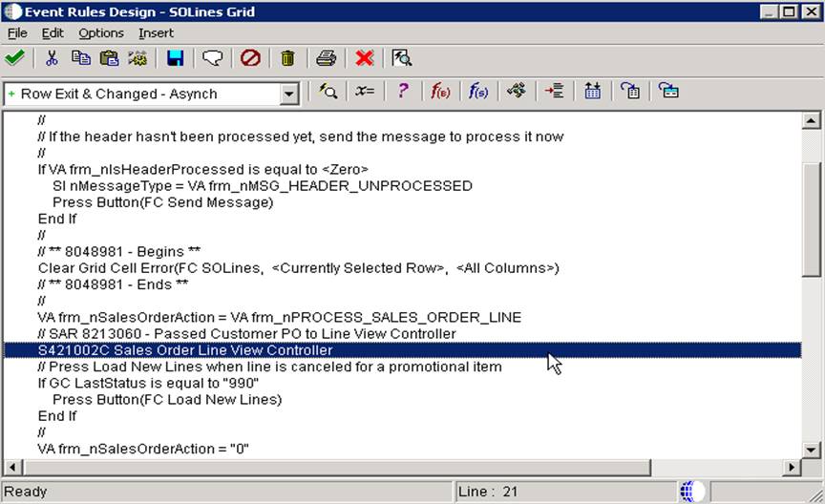This screenshot has height=504, width=825.
Task: Click the vertical scrollbar thumb
Action: click(x=811, y=219)
